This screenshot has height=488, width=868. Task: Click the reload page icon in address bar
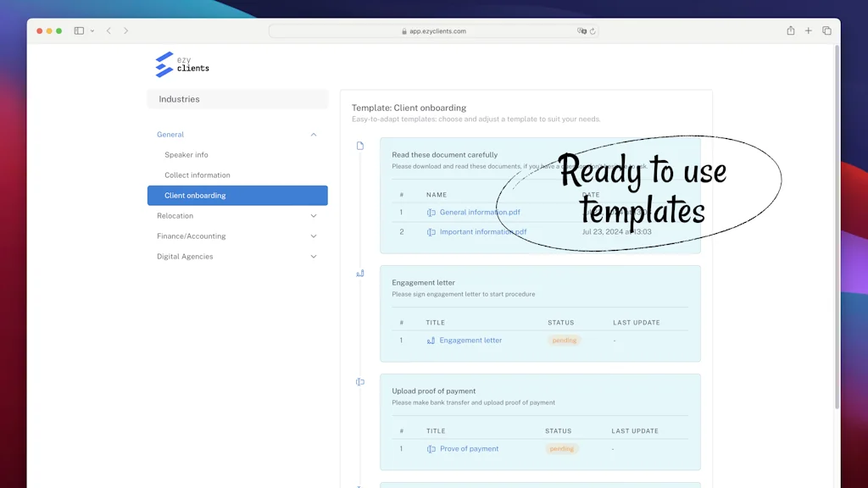tap(593, 31)
